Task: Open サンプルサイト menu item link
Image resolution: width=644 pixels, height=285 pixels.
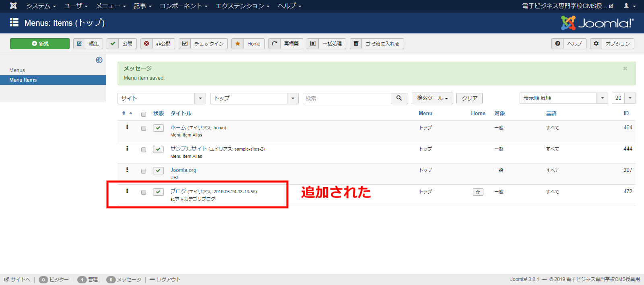Action: click(188, 149)
